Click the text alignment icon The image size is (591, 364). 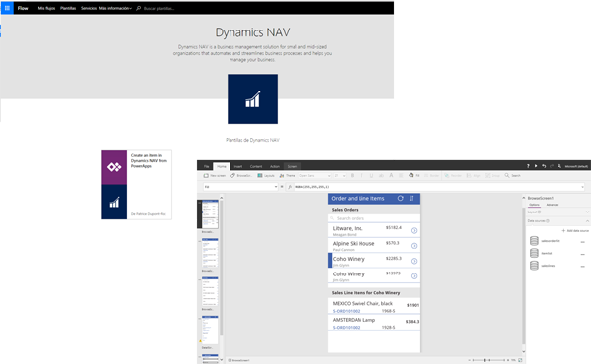401,176
